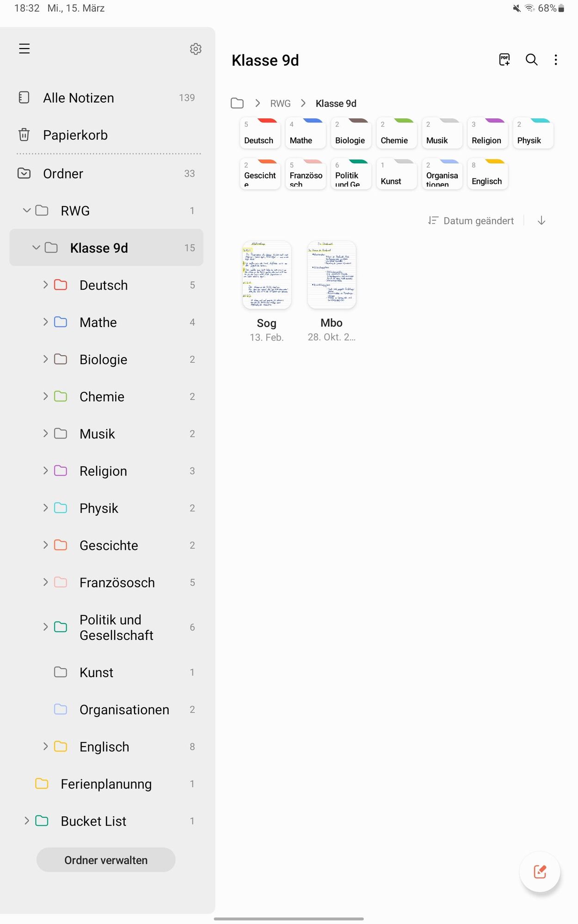The height and width of the screenshot is (924, 578).
Task: Open the hamburger navigation menu
Action: 24,49
